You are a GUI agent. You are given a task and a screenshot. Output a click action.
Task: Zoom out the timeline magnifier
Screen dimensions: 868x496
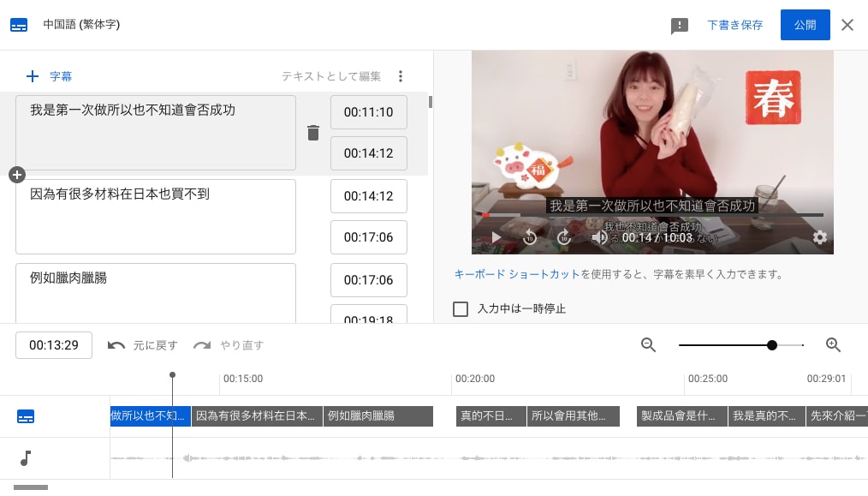pos(648,345)
